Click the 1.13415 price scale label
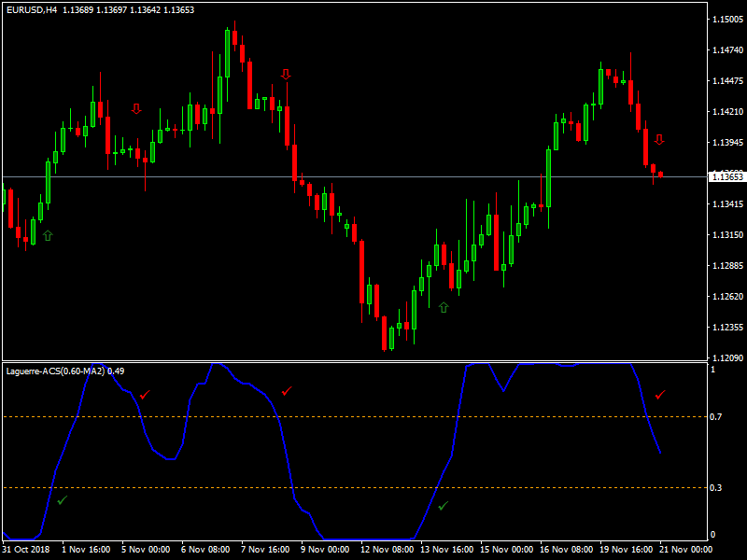 click(727, 204)
